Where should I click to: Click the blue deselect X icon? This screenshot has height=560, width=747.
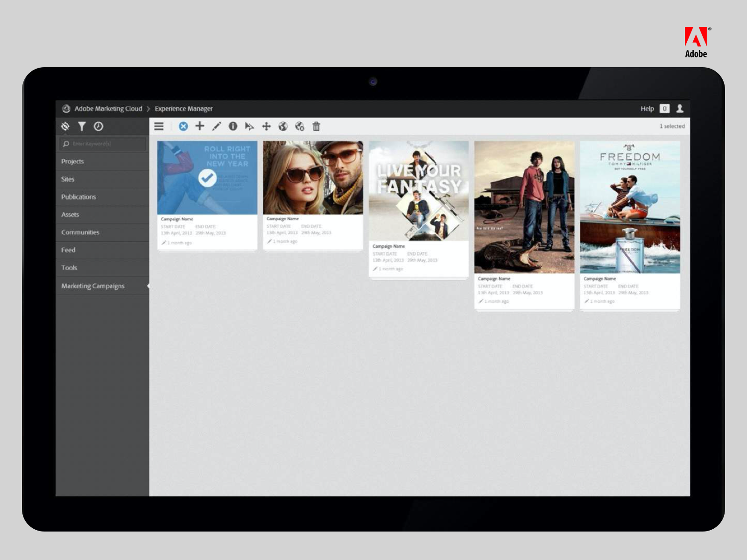point(183,126)
